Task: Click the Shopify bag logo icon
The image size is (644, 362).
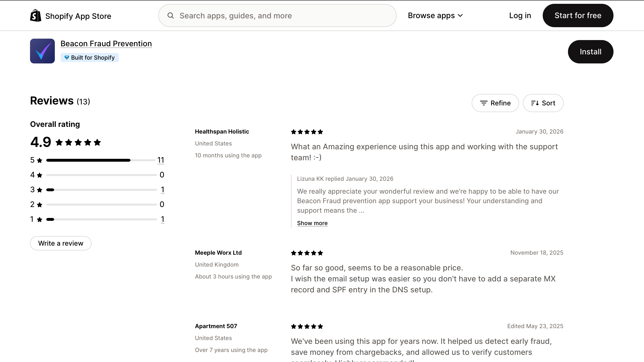Action: [x=36, y=16]
